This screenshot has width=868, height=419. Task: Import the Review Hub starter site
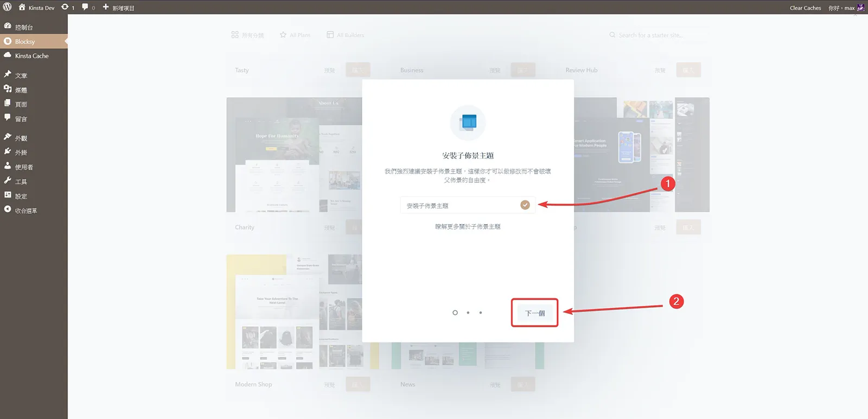click(688, 70)
